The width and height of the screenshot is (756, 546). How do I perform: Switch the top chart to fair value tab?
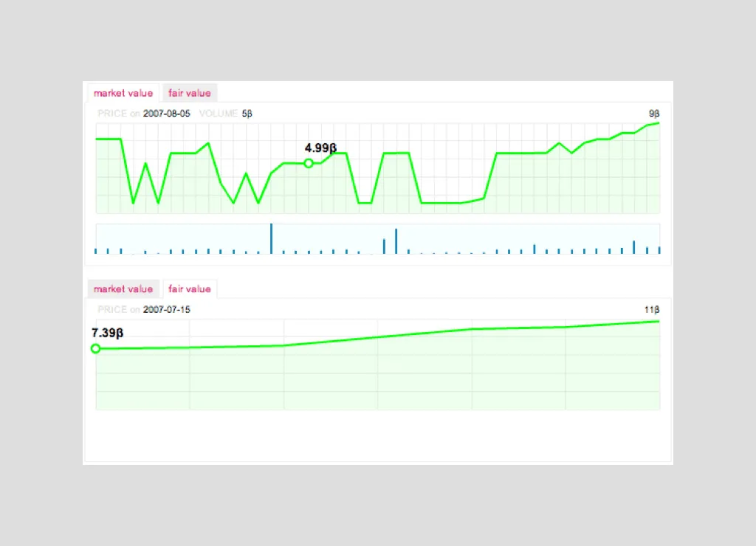tap(189, 93)
